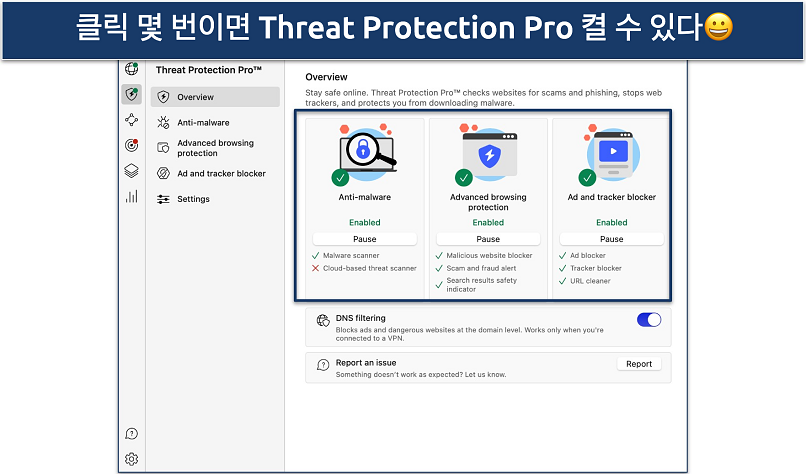Select the Threat Protection shield sidebar icon
806x474 pixels.
click(132, 94)
